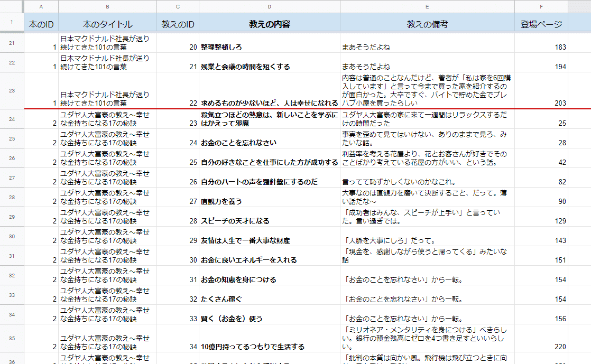Screen dimensions: 591x364
Task: Select cell 自分の好きなことを仕事にした方が成功する
Action: (270, 158)
